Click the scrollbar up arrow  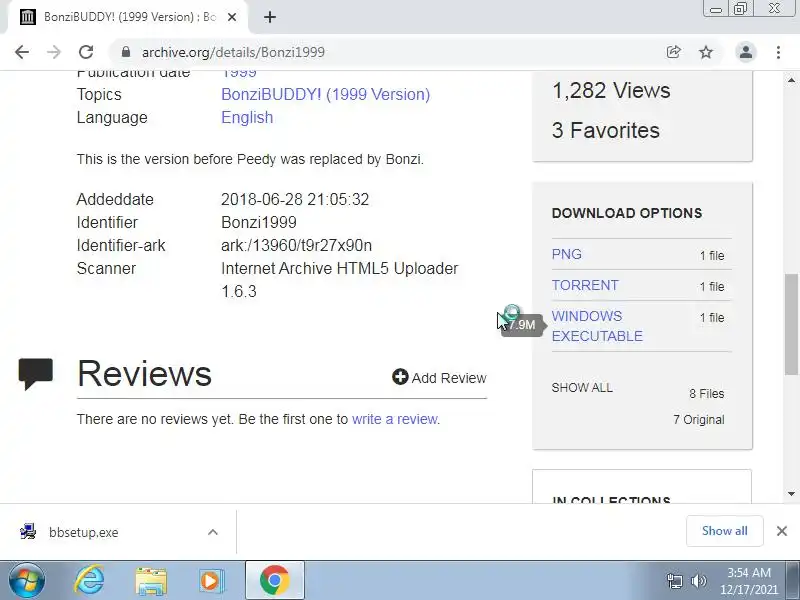791,80
